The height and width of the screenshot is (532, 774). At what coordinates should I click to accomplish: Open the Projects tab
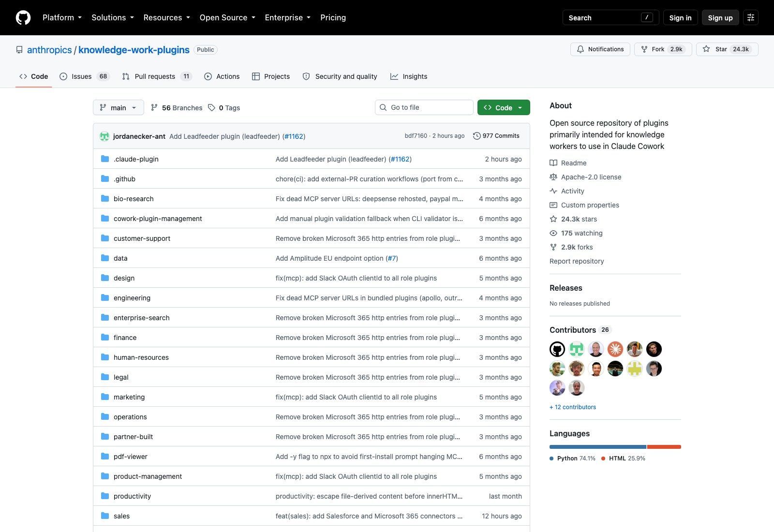coord(271,76)
